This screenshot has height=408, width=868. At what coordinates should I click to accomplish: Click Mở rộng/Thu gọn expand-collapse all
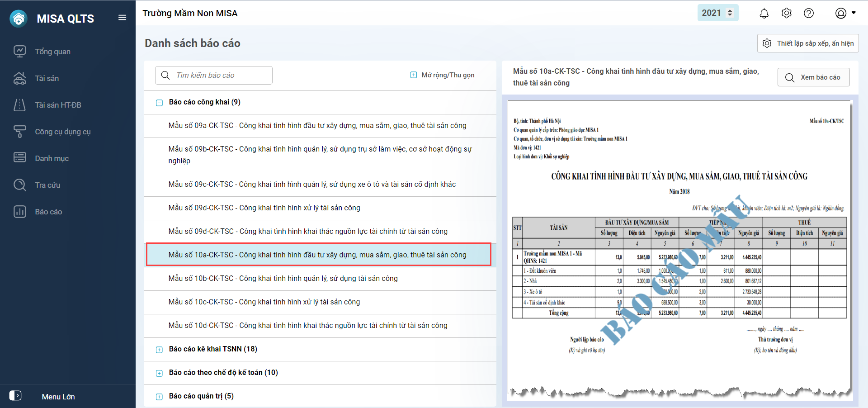pos(442,75)
